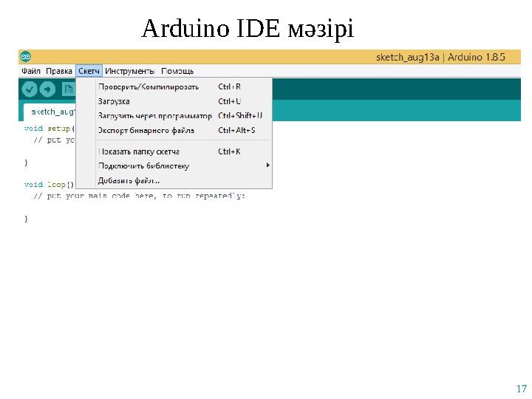Click the New sketch document icon
Screen dimensions: 532x399
[69, 89]
